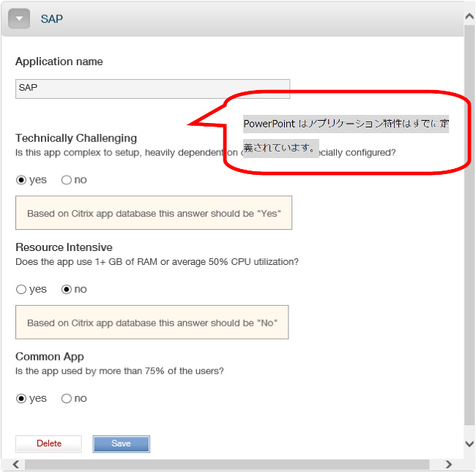The image size is (476, 472).
Task: Click into the Application name field
Action: tap(153, 89)
